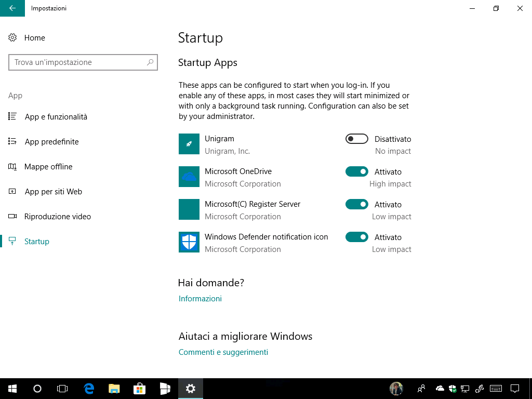Open Windows Ink Workspace pen icon
The height and width of the screenshot is (399, 532).
click(480, 389)
